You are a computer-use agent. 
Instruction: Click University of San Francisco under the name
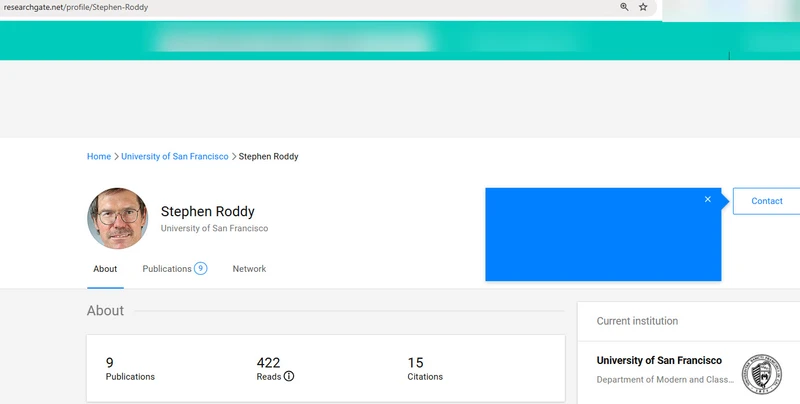tap(214, 228)
